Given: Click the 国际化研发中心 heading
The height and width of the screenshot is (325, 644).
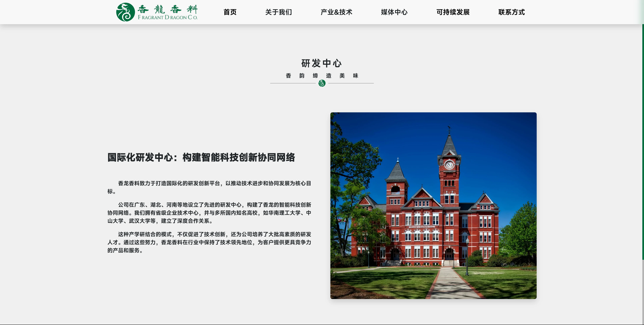Looking at the screenshot, I should (x=201, y=157).
